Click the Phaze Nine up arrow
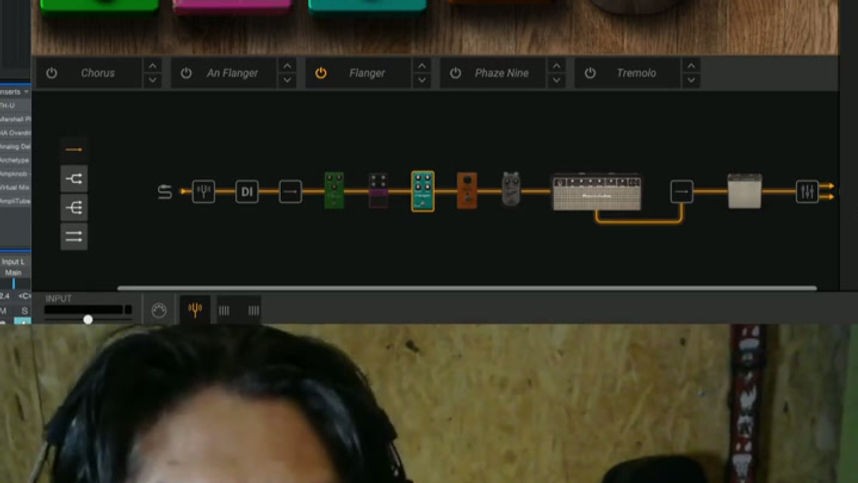The image size is (858, 483). (556, 66)
